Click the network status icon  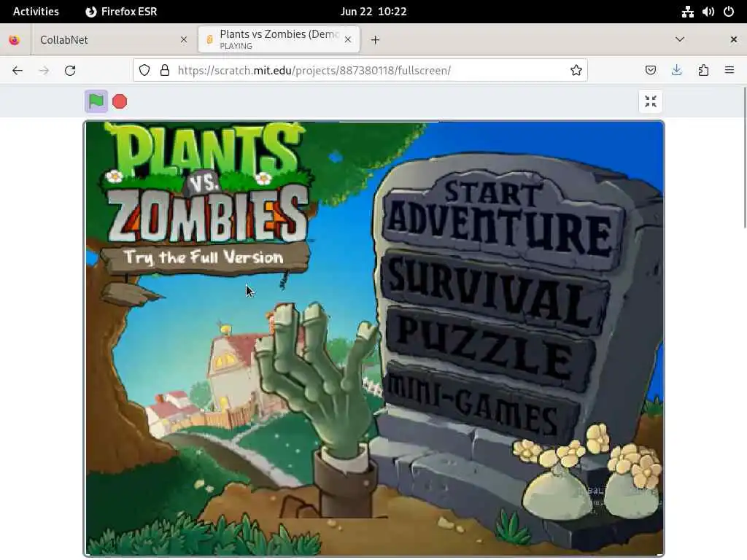(x=687, y=12)
